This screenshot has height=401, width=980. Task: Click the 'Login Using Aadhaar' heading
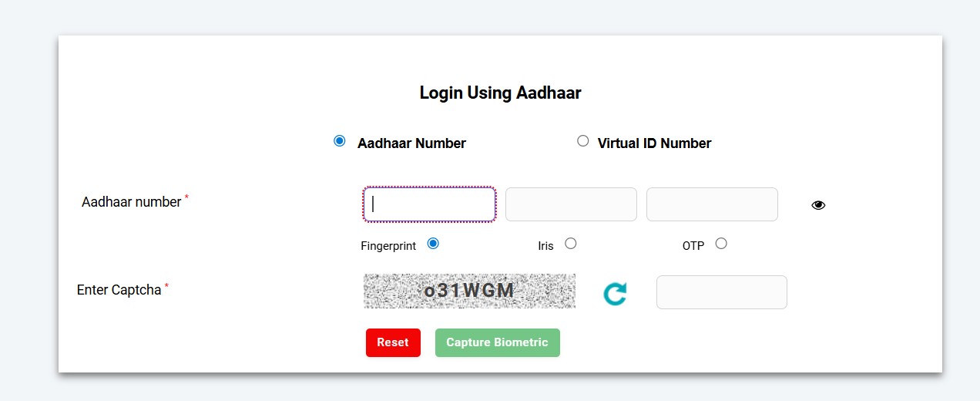500,93
